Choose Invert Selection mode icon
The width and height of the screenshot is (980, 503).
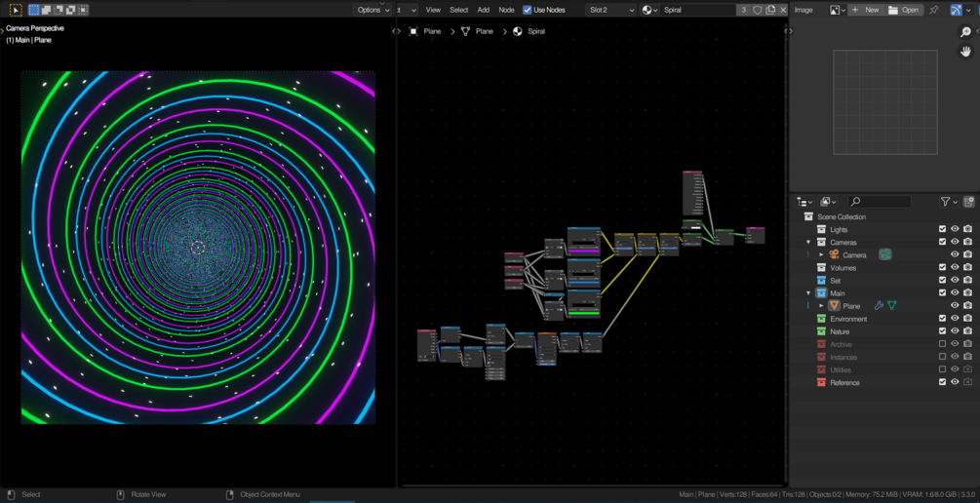[70, 10]
